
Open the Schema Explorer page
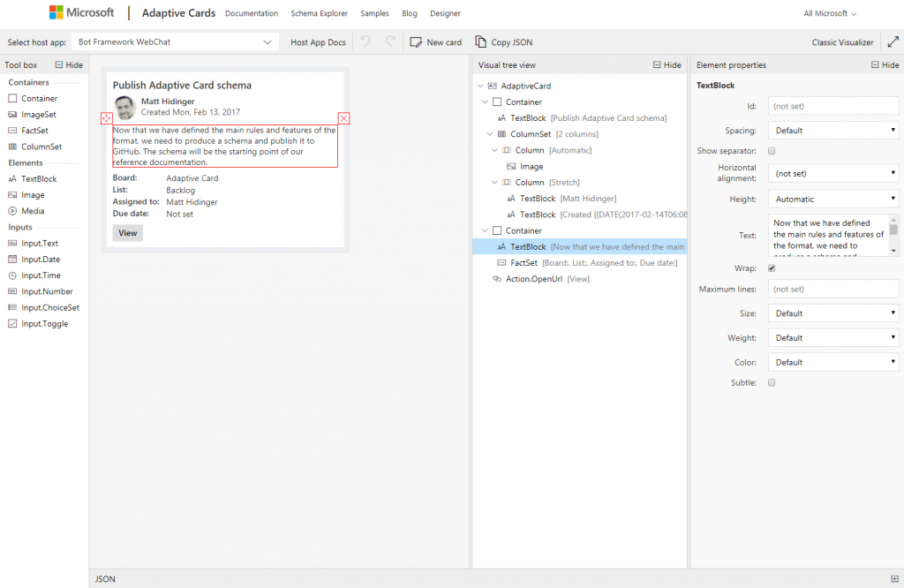click(319, 13)
